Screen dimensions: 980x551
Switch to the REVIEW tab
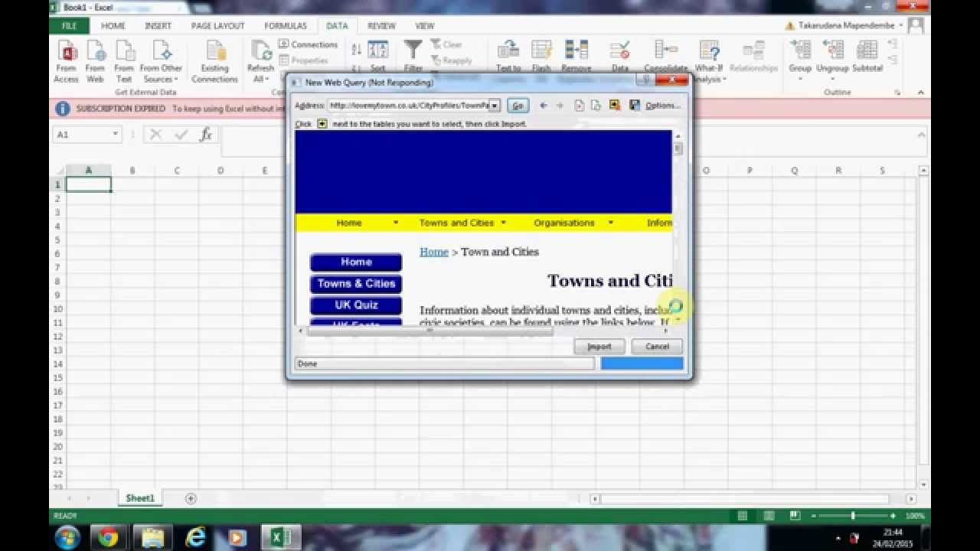pyautogui.click(x=381, y=26)
